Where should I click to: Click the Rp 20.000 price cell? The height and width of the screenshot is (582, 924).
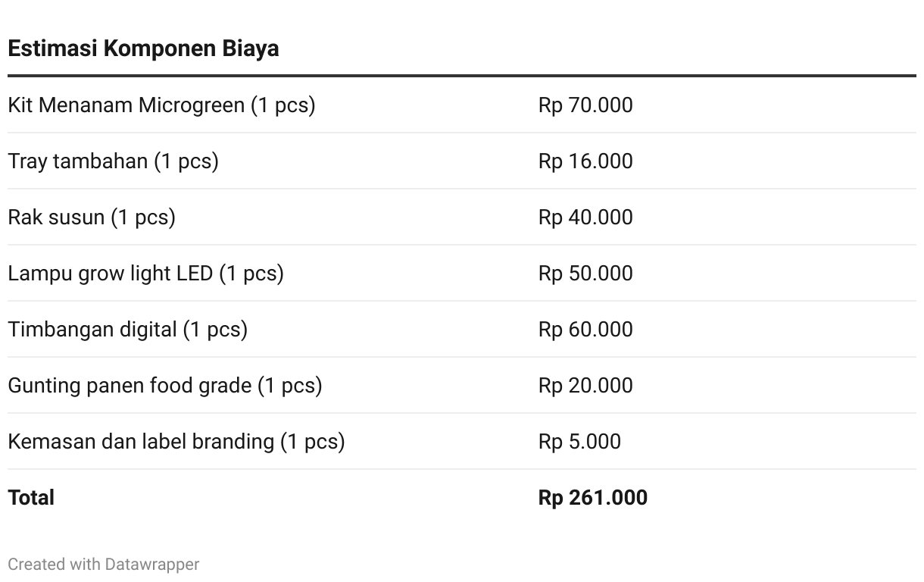(x=585, y=385)
